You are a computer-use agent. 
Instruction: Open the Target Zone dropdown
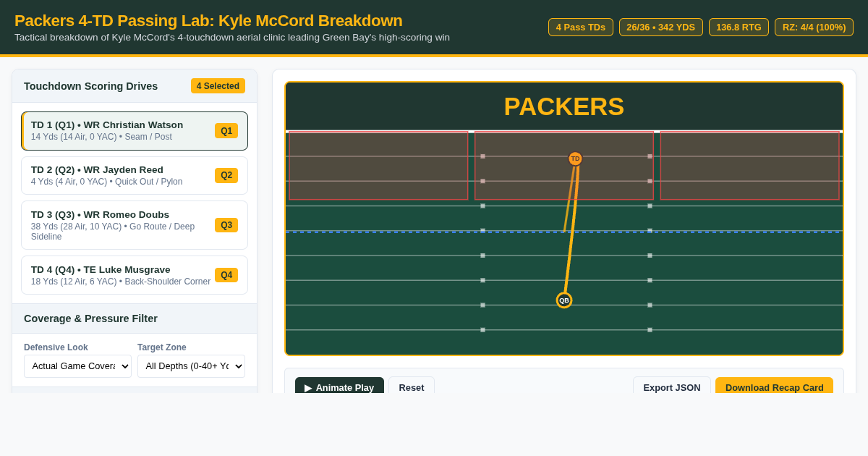click(x=191, y=366)
